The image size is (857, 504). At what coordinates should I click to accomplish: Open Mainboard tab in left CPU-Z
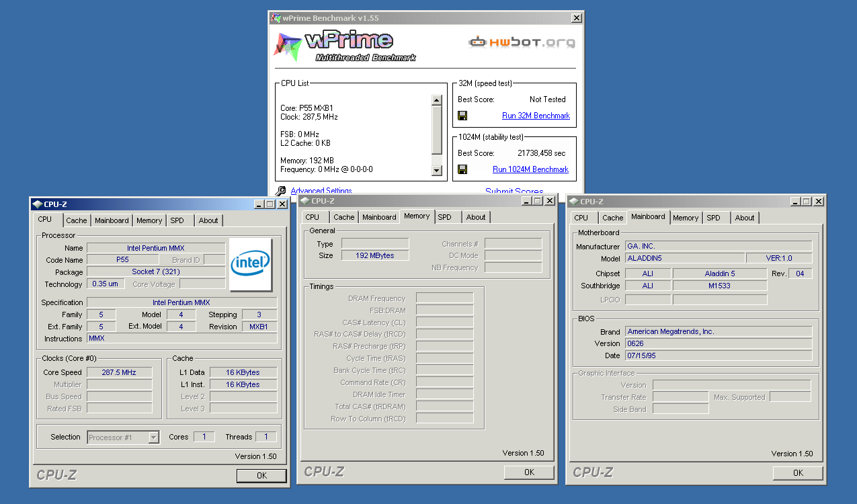pos(112,220)
